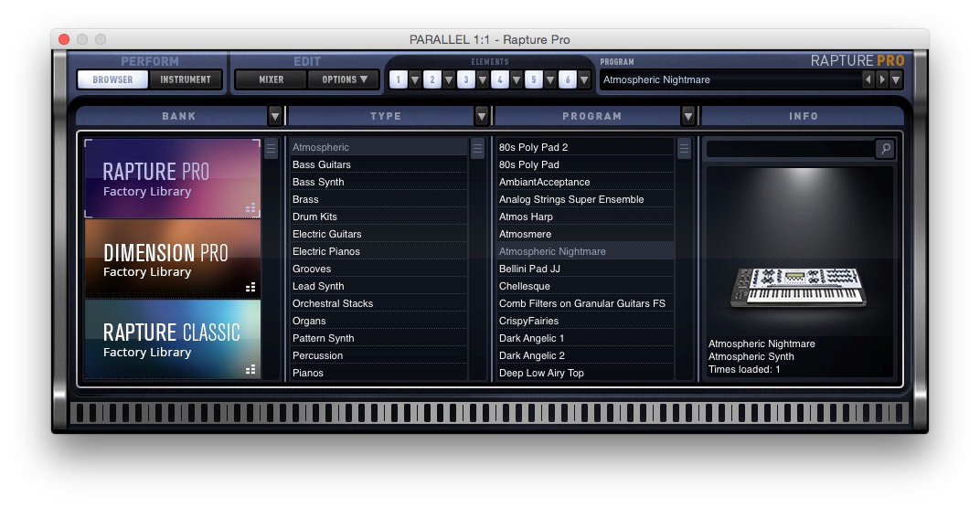This screenshot has height=507, width=980.
Task: Click the search magnifier icon
Action: 885,149
